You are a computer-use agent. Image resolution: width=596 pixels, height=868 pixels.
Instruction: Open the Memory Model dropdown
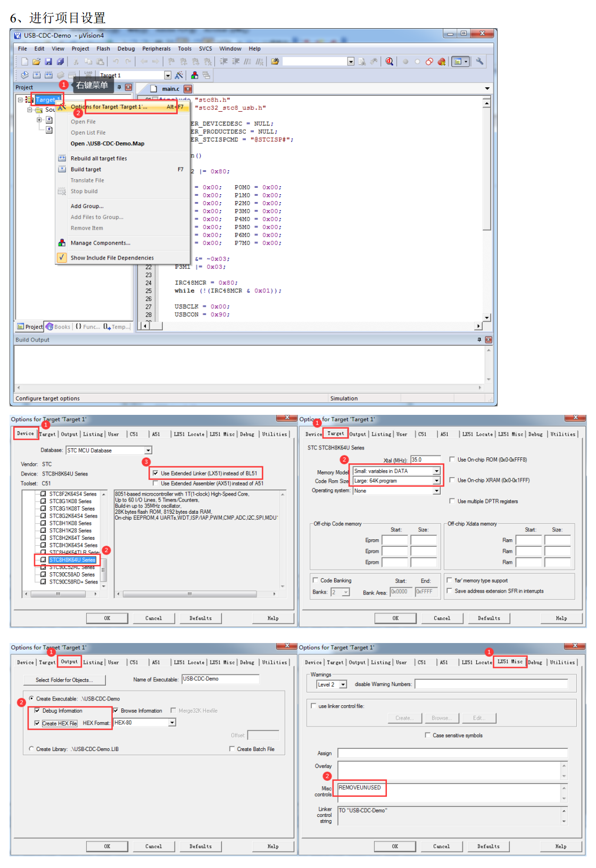tap(436, 471)
